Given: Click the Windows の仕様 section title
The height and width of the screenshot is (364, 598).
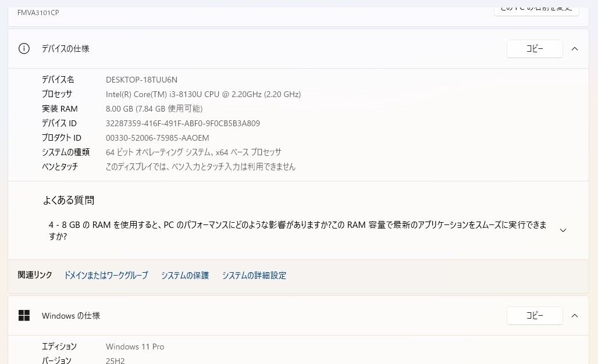Looking at the screenshot, I should pyautogui.click(x=71, y=316).
